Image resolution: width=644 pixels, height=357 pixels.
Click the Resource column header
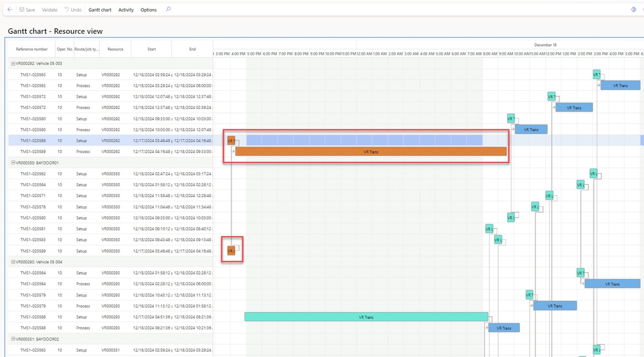(115, 49)
